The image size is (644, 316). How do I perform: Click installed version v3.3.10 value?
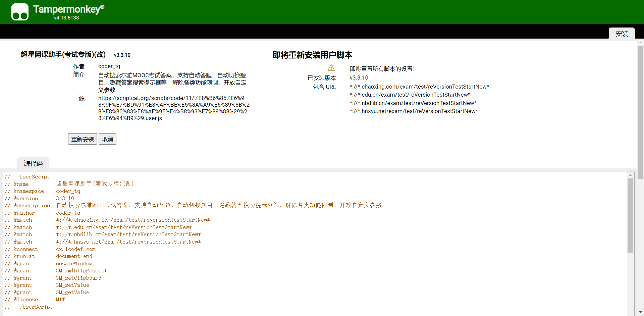[x=359, y=77]
